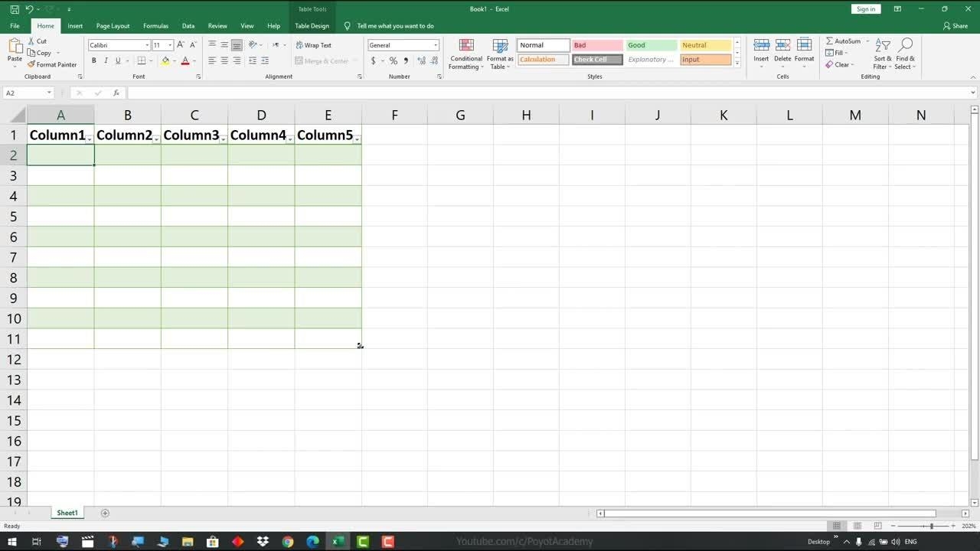Click inside the formula bar

pyautogui.click(x=536, y=93)
